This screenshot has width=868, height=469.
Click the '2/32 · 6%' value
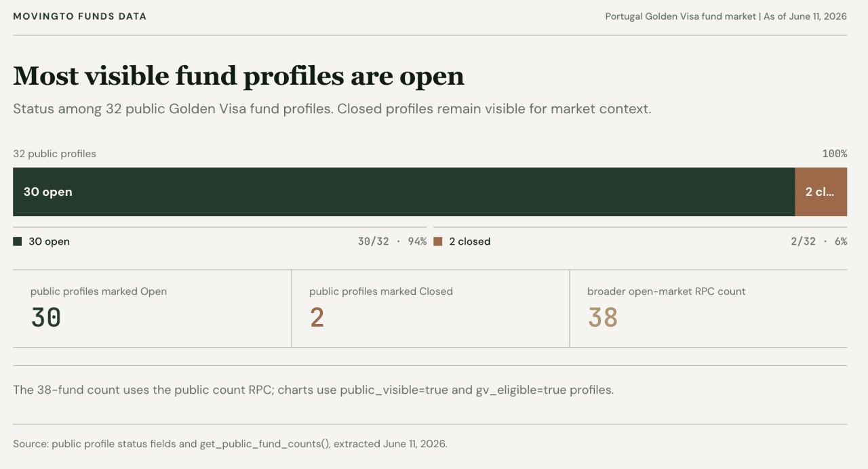[x=818, y=241]
